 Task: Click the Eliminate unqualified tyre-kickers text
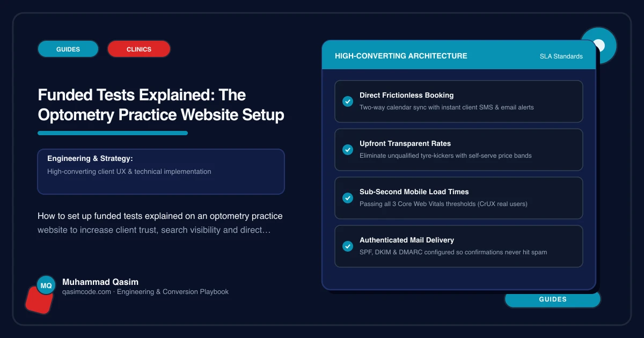pos(445,156)
